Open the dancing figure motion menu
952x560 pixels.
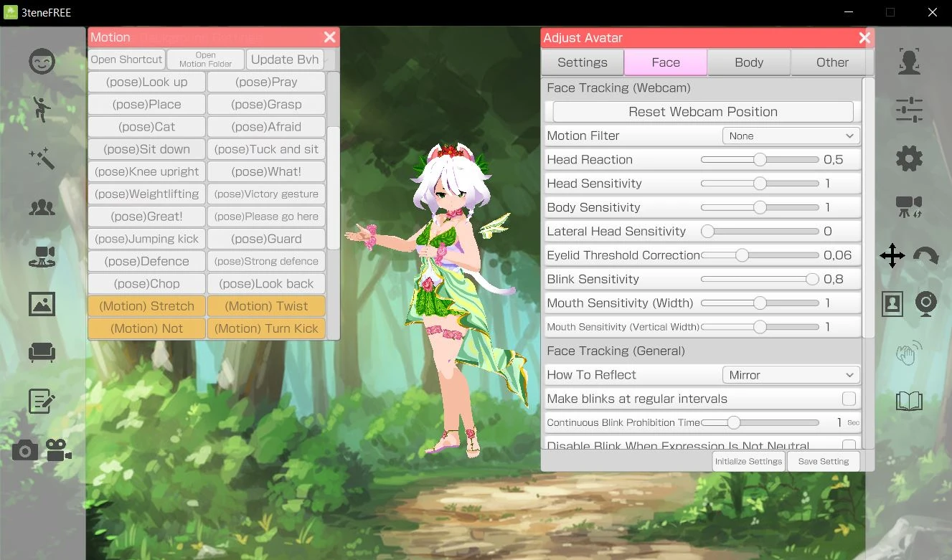[42, 109]
